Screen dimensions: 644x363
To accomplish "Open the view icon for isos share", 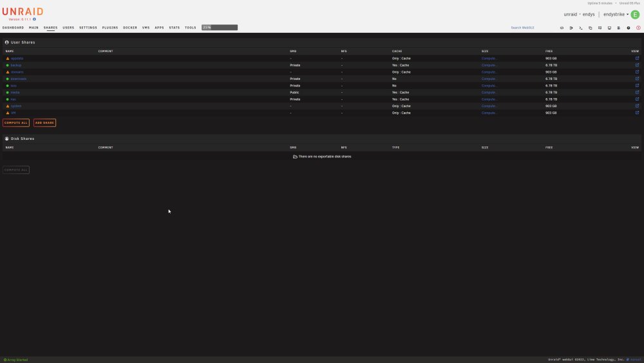I will coord(637,86).
